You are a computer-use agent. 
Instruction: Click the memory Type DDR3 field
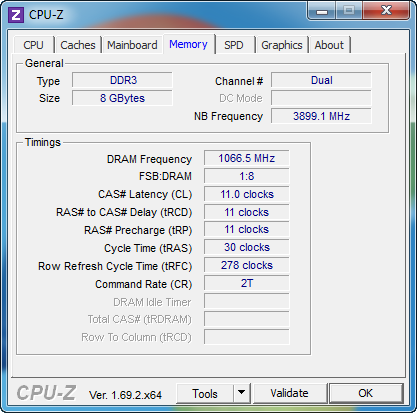tap(122, 80)
